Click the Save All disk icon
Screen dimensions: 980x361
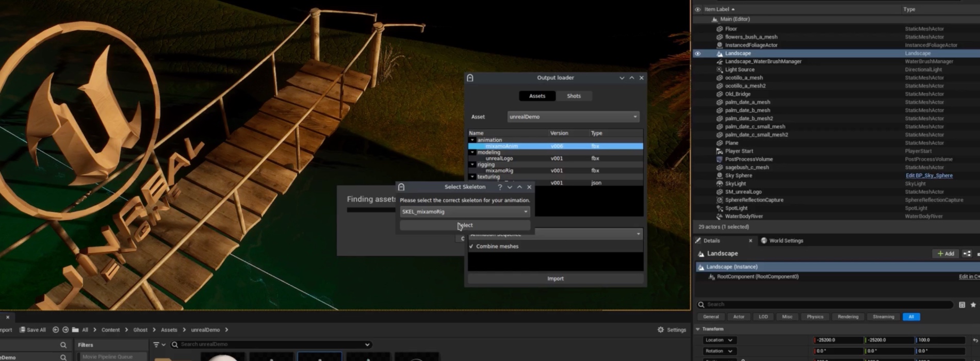[23, 330]
